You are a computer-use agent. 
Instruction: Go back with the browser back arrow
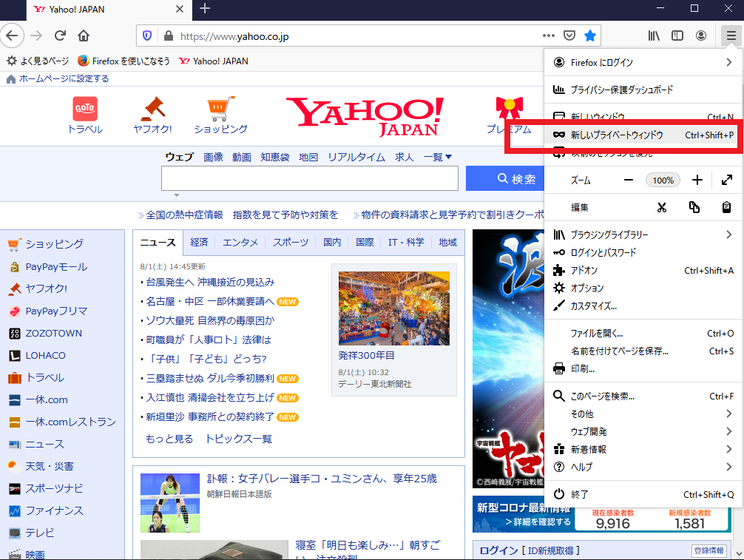point(12,36)
